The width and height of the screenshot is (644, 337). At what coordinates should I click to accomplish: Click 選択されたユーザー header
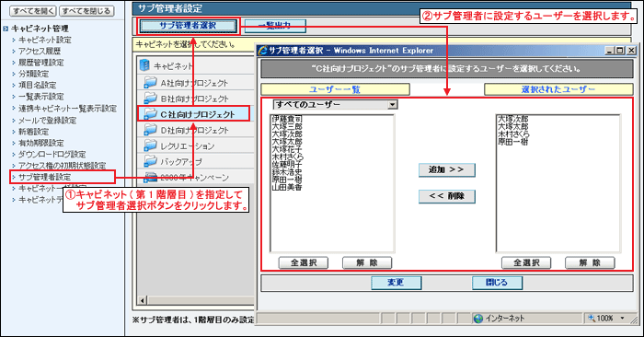(x=558, y=89)
